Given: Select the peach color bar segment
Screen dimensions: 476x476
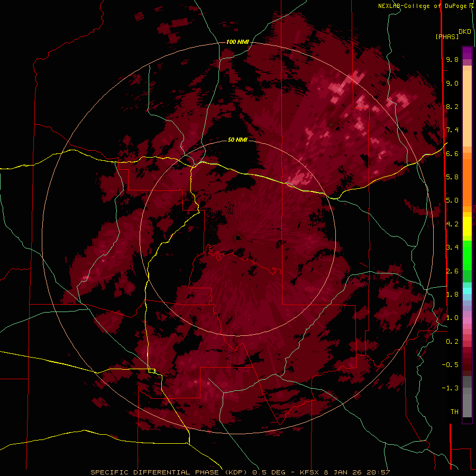Looking at the screenshot, I should pos(467,108).
